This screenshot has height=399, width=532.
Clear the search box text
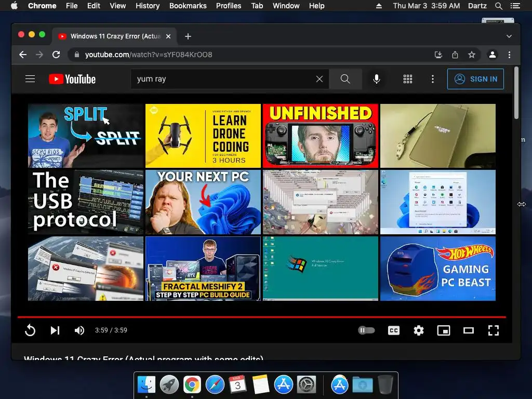click(x=320, y=79)
